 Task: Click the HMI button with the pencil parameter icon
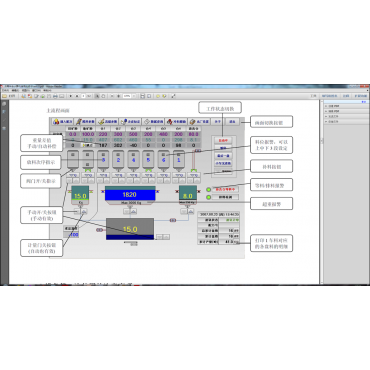coord(85,122)
